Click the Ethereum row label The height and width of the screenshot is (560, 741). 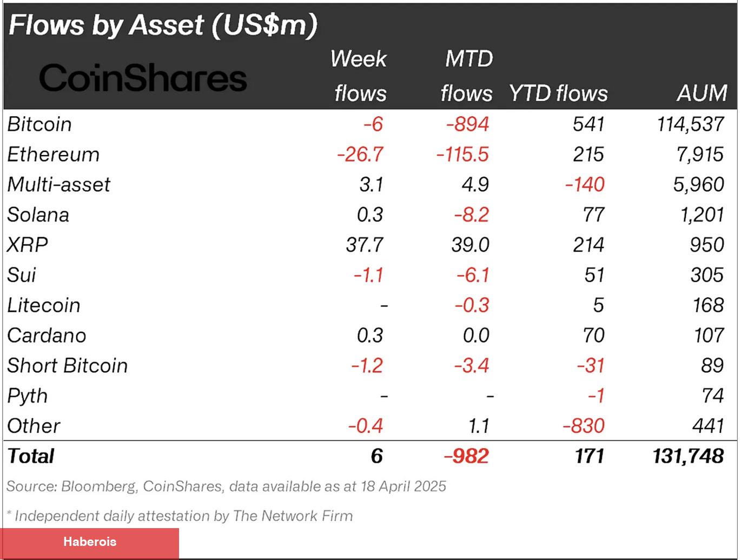click(54, 155)
